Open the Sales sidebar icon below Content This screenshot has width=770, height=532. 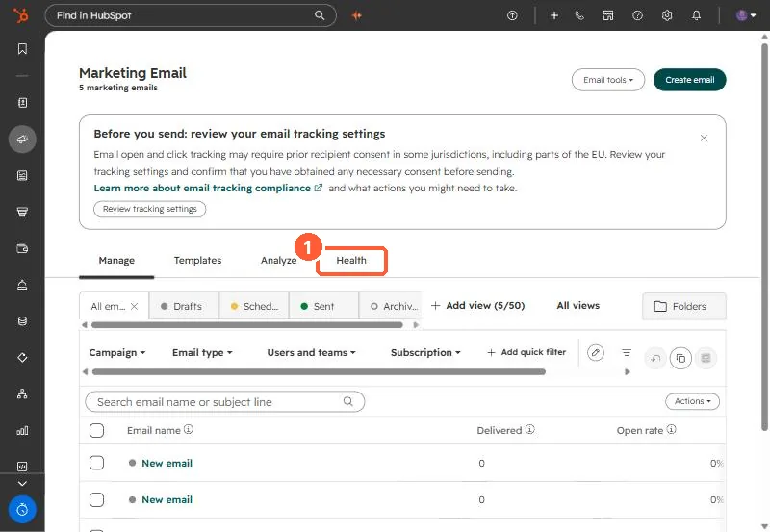point(22,212)
